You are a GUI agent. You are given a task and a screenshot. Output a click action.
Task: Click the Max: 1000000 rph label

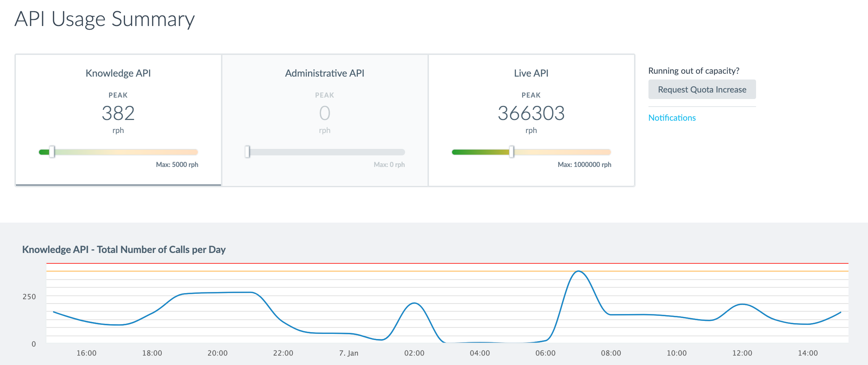584,164
